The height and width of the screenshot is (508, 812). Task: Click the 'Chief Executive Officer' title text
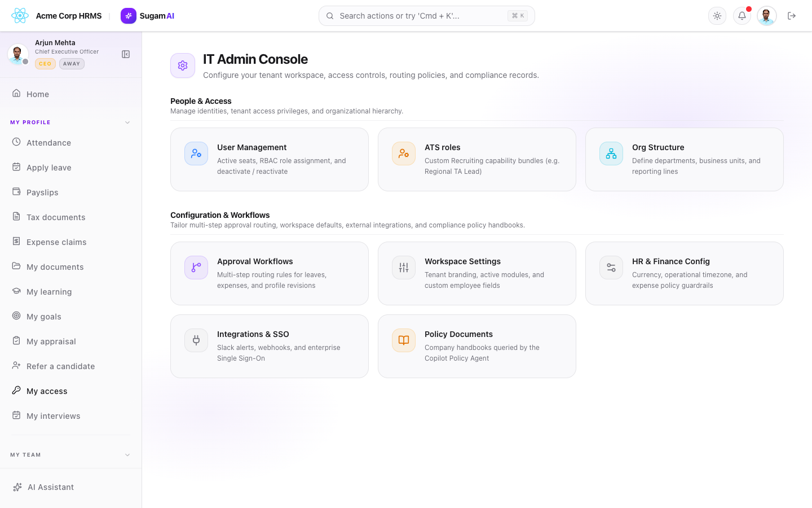[67, 52]
